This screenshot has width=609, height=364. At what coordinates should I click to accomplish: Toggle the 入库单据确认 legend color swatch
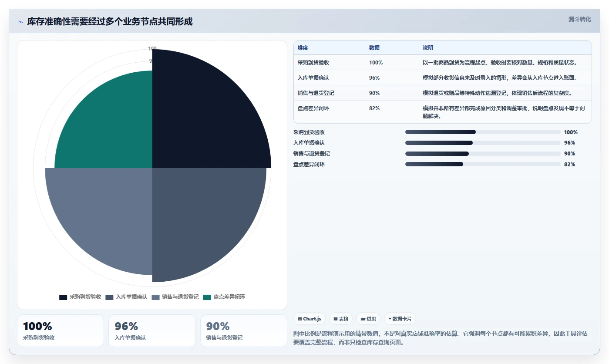point(109,297)
